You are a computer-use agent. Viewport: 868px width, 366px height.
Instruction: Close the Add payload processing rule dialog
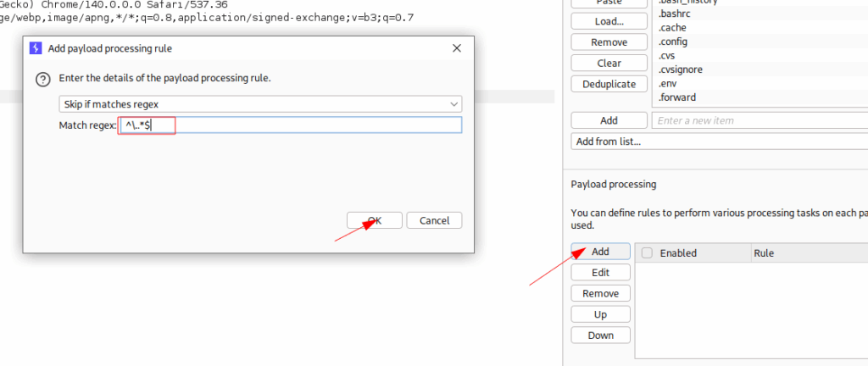tap(458, 48)
